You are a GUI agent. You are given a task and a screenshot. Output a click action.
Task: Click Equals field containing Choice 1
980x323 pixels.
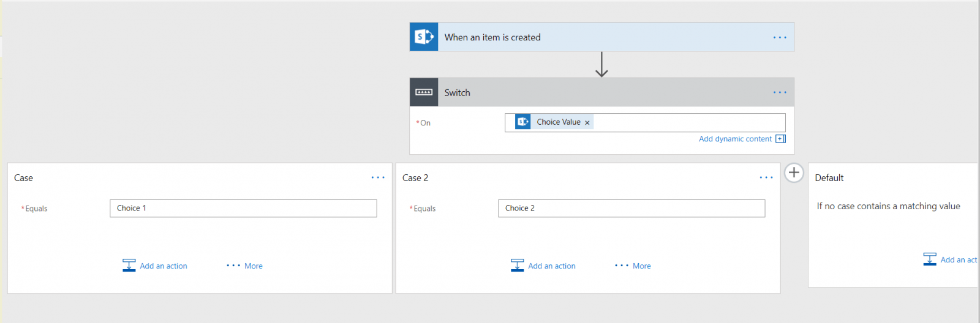[x=243, y=208]
